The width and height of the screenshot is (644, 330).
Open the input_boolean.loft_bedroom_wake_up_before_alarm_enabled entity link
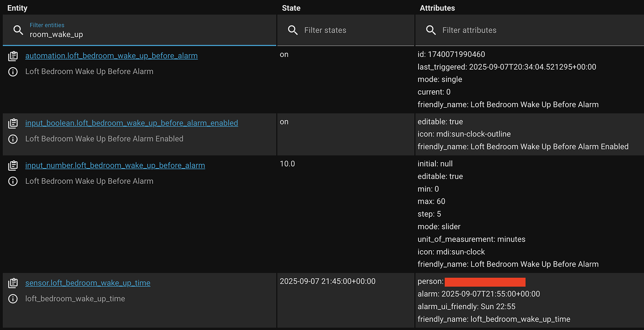pos(131,123)
